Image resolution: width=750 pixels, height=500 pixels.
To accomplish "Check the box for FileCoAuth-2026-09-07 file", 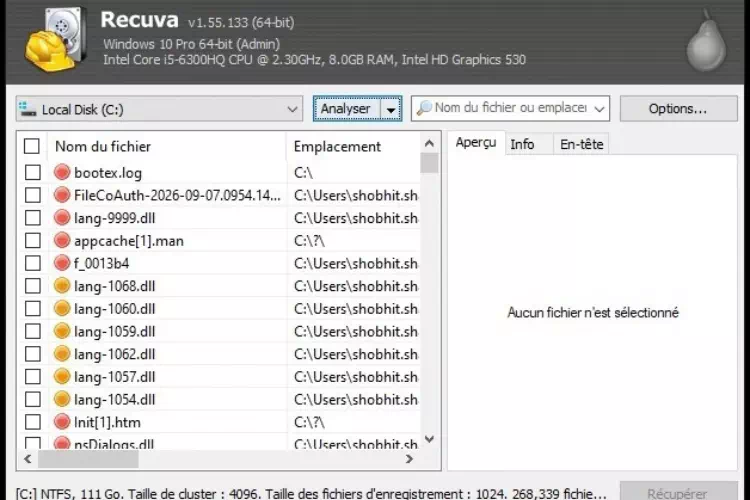I will click(x=33, y=195).
